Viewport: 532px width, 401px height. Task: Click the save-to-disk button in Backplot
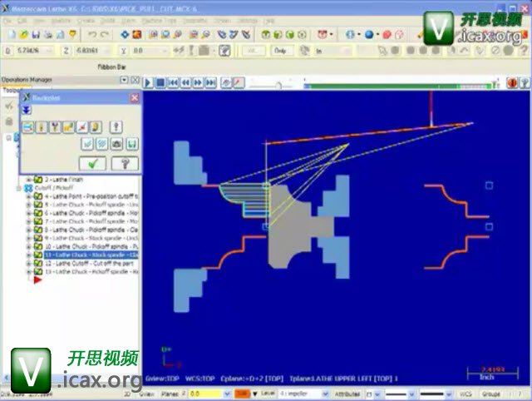pyautogui.click(x=132, y=144)
